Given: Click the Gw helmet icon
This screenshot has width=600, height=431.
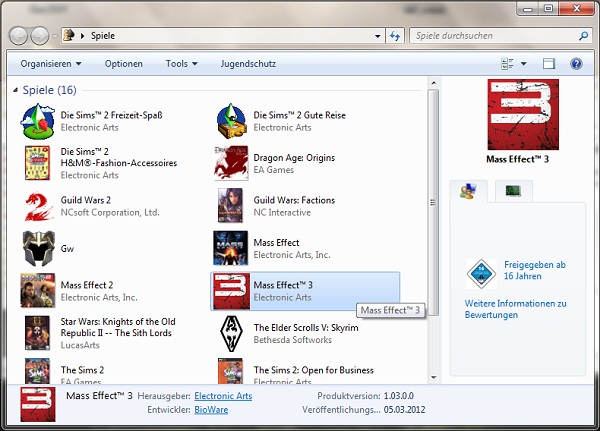Looking at the screenshot, I should click(38, 248).
